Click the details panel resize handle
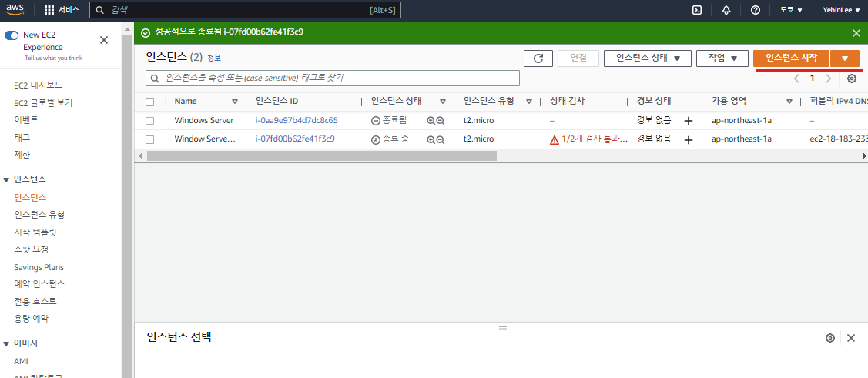The width and height of the screenshot is (868, 378). (x=503, y=328)
